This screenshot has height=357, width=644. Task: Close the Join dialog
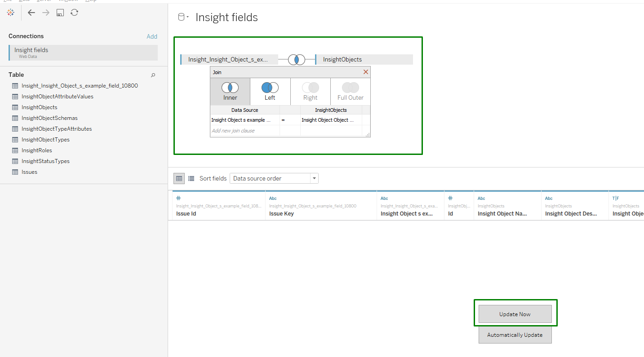365,72
